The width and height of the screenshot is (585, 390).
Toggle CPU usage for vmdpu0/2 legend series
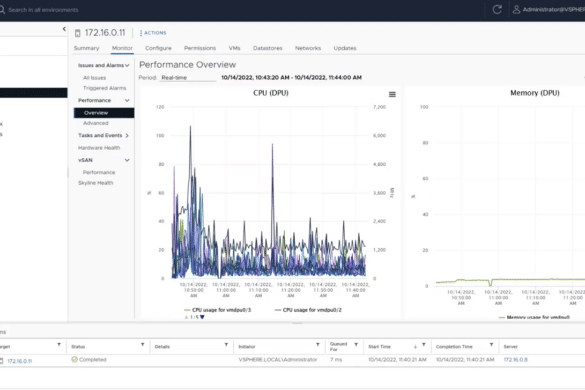pos(308,310)
